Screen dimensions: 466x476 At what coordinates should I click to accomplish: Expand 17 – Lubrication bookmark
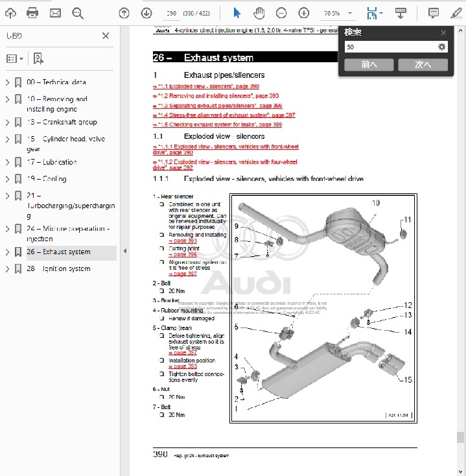click(8, 162)
